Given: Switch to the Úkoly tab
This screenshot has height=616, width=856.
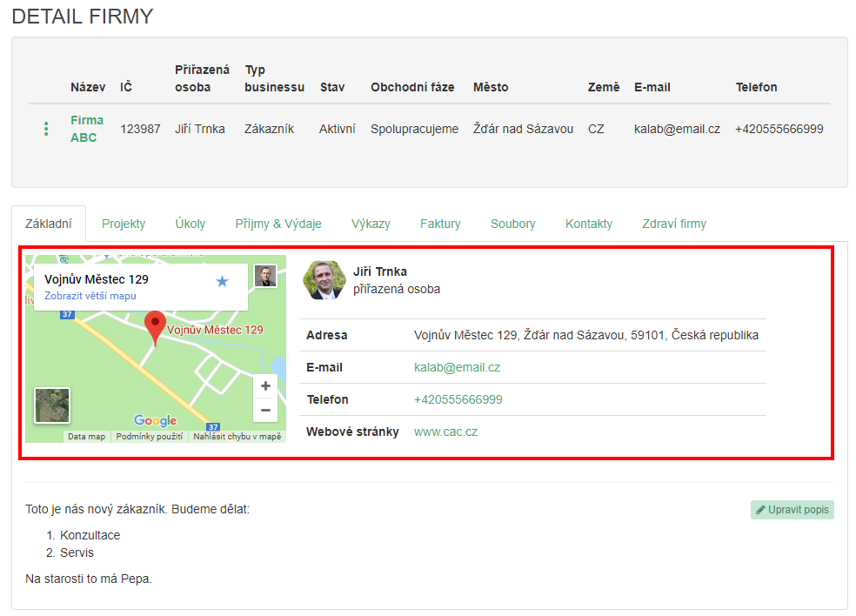Looking at the screenshot, I should click(x=190, y=224).
